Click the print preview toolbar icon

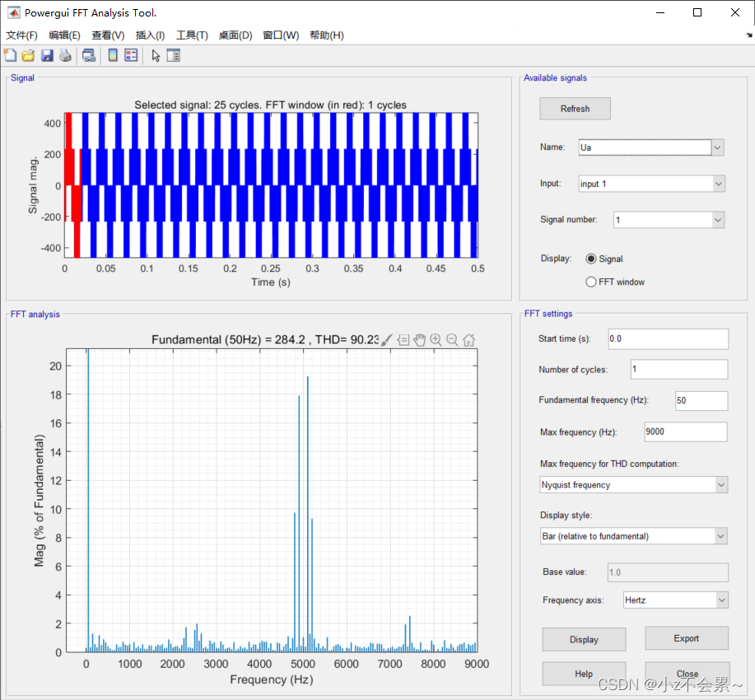coord(89,55)
